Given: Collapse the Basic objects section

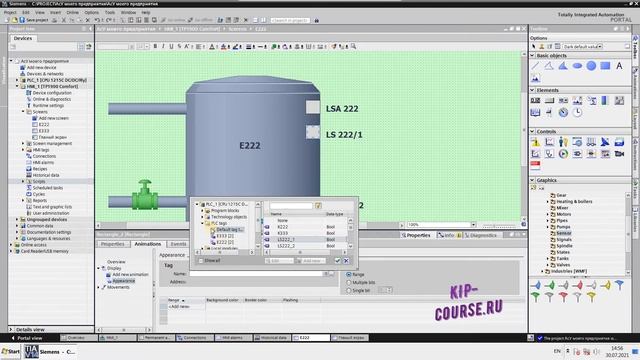Looking at the screenshot, I should point(532,55).
